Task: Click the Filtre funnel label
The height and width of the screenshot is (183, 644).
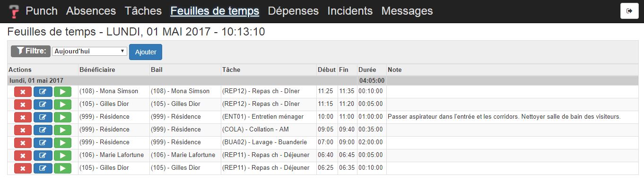Action: point(30,51)
